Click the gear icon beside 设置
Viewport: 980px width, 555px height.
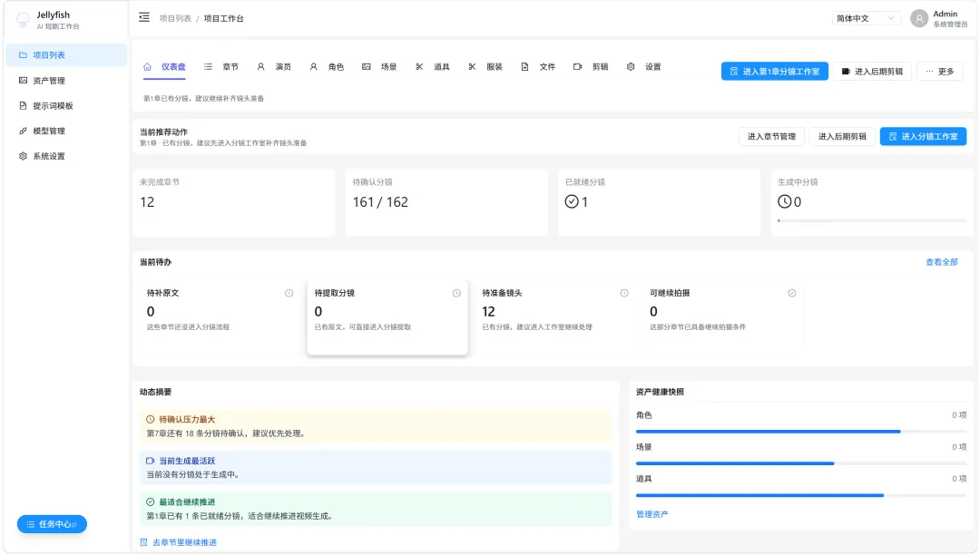point(631,67)
